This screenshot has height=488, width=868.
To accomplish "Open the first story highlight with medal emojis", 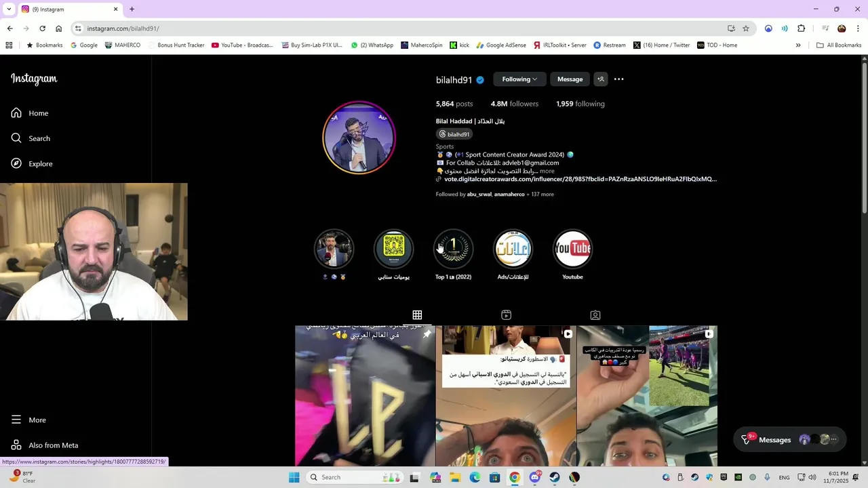I will pyautogui.click(x=334, y=249).
